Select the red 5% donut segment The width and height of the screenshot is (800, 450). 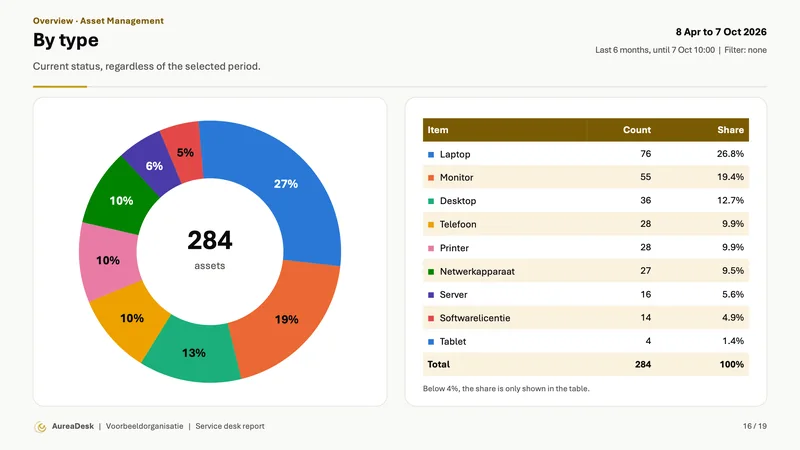coord(184,152)
